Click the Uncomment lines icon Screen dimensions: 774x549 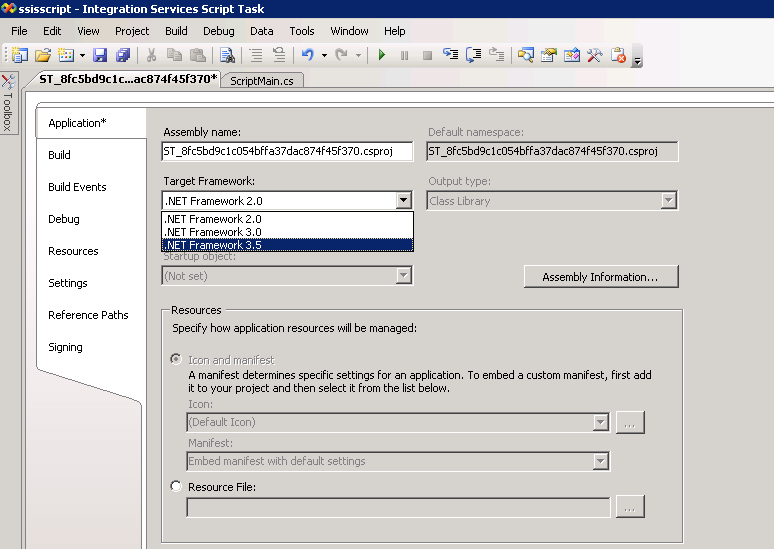click(279, 55)
